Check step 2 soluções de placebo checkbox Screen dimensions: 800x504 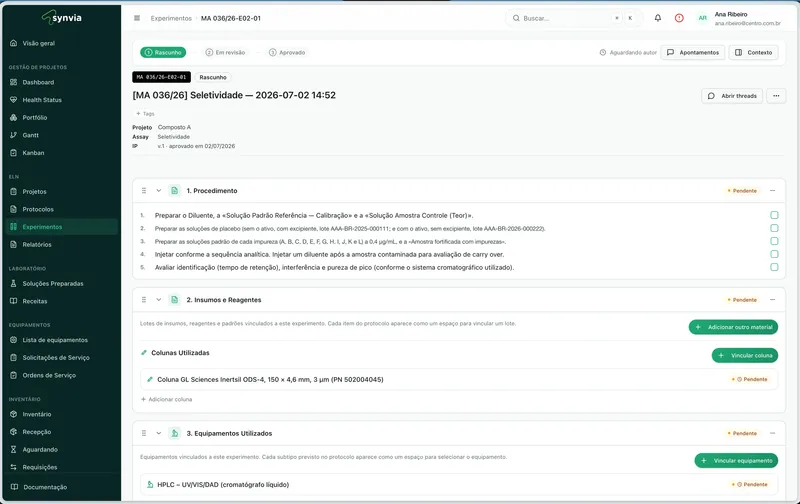774,228
